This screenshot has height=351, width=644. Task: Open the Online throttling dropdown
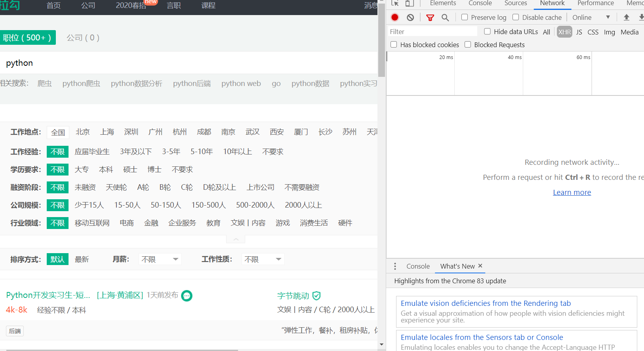point(591,17)
